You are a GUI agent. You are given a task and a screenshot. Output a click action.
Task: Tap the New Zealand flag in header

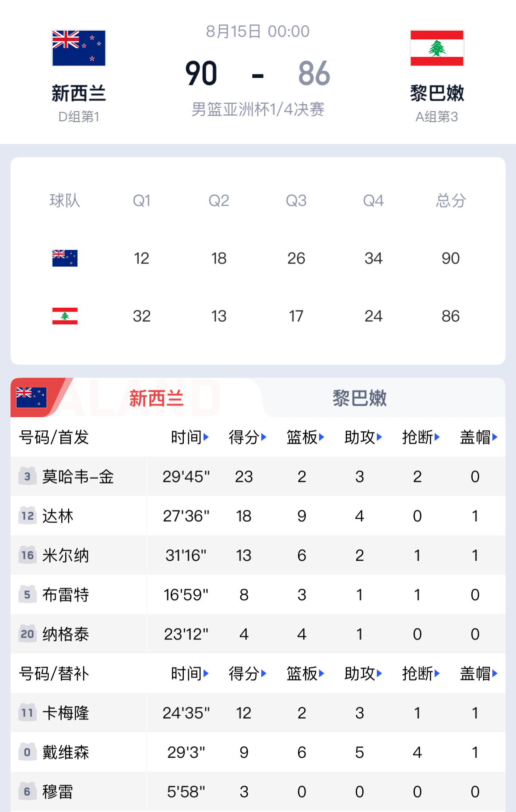click(x=79, y=48)
